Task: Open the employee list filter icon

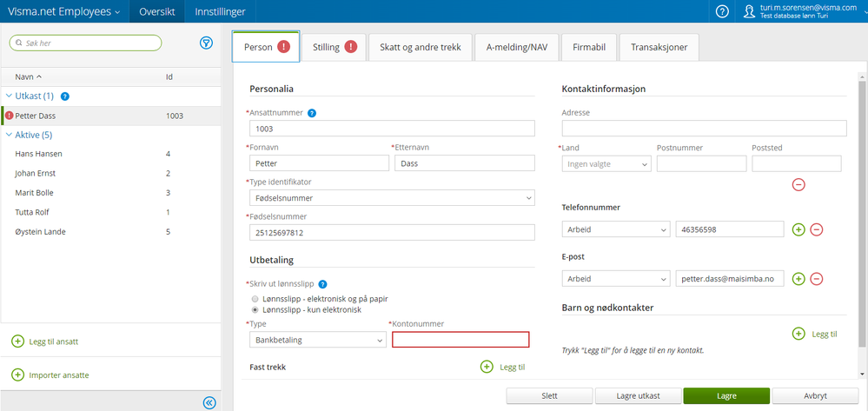Action: pos(207,43)
